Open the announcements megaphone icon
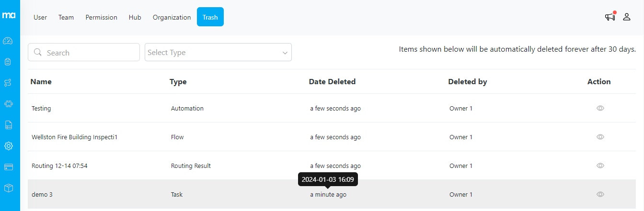 tap(609, 17)
